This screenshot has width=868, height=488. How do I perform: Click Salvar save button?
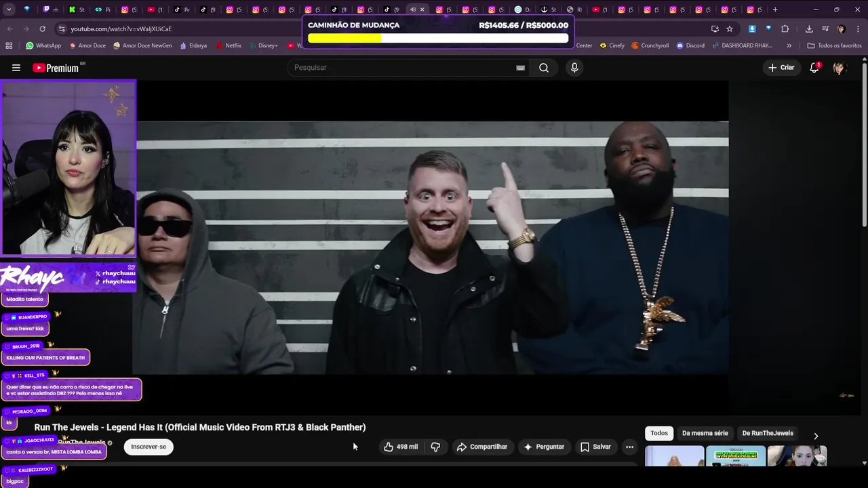pyautogui.click(x=595, y=447)
